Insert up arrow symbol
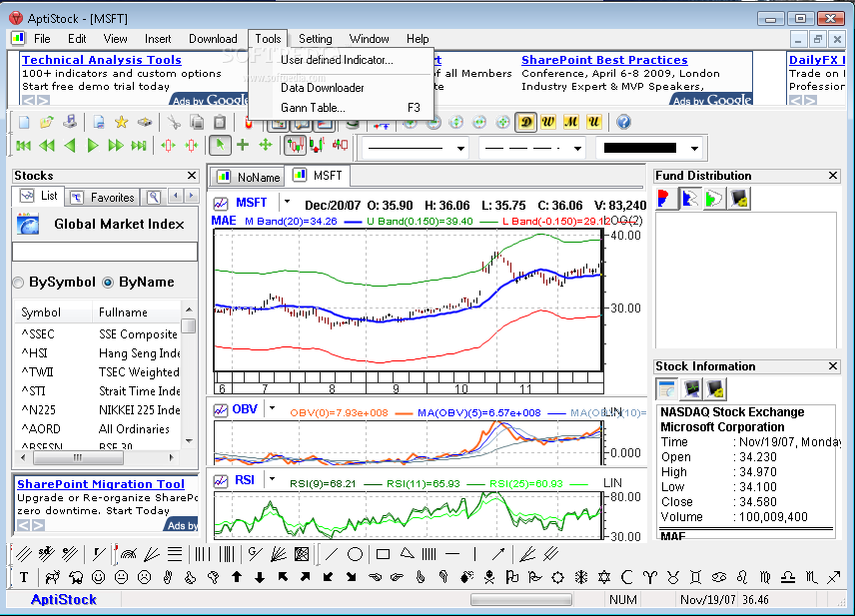 pos(237,577)
